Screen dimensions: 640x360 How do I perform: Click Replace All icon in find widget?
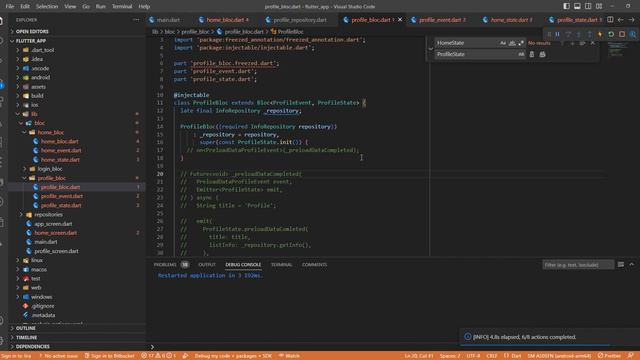[x=542, y=54]
